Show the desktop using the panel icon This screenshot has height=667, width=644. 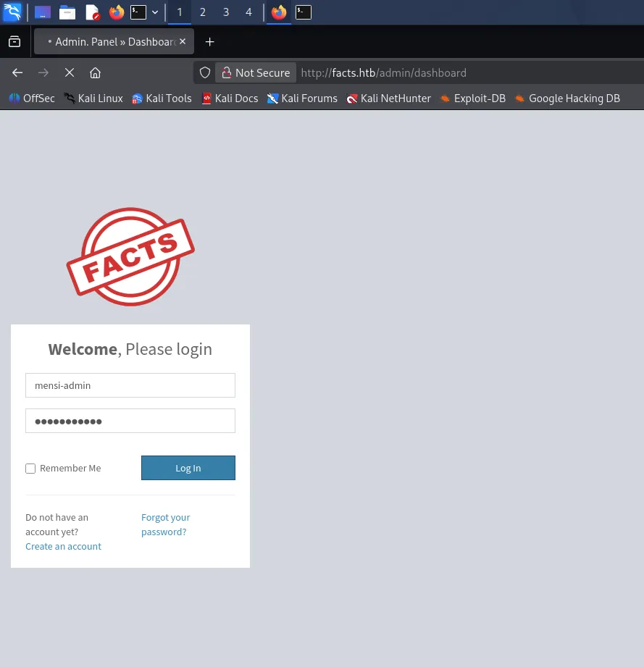pos(43,12)
